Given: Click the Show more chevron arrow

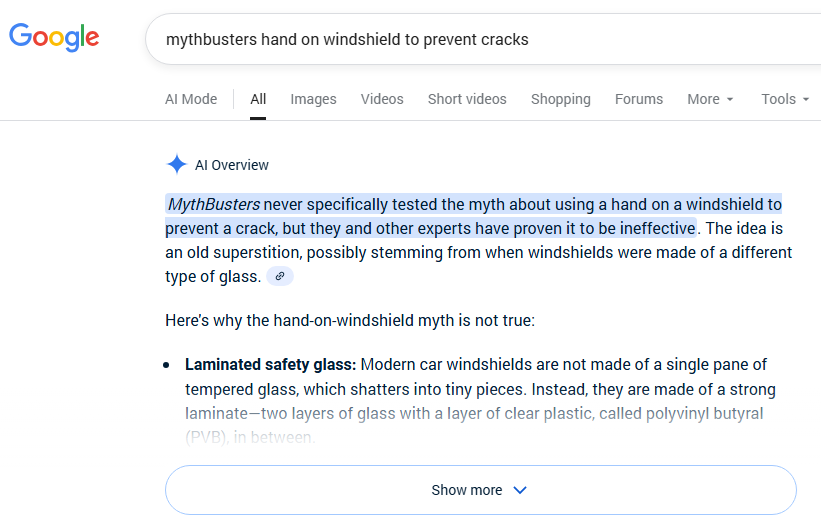Looking at the screenshot, I should [x=520, y=490].
